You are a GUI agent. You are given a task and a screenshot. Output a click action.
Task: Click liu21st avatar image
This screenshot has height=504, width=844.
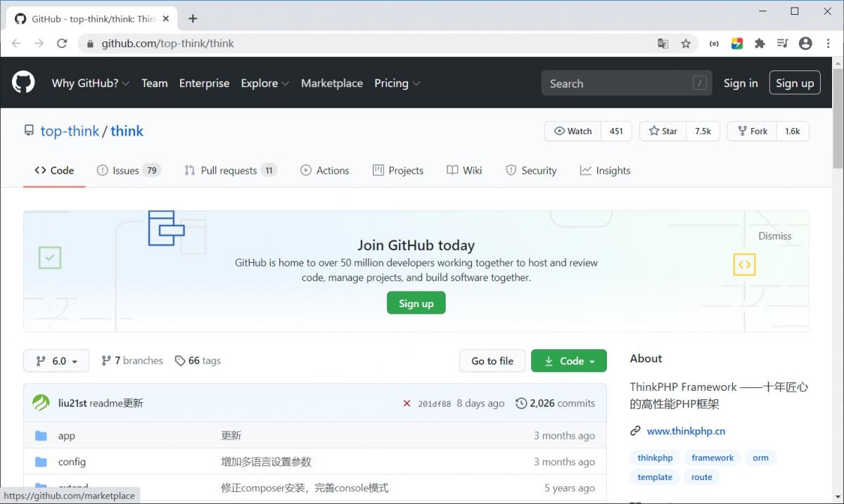[41, 403]
